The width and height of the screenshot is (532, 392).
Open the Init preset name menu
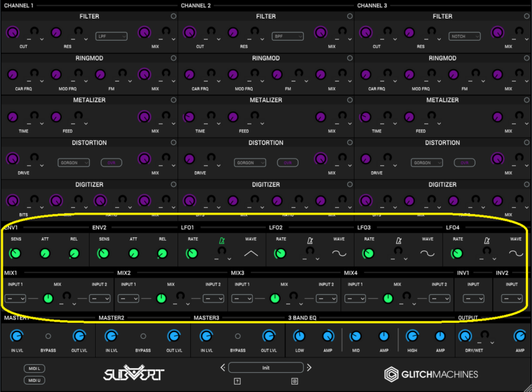point(266,367)
